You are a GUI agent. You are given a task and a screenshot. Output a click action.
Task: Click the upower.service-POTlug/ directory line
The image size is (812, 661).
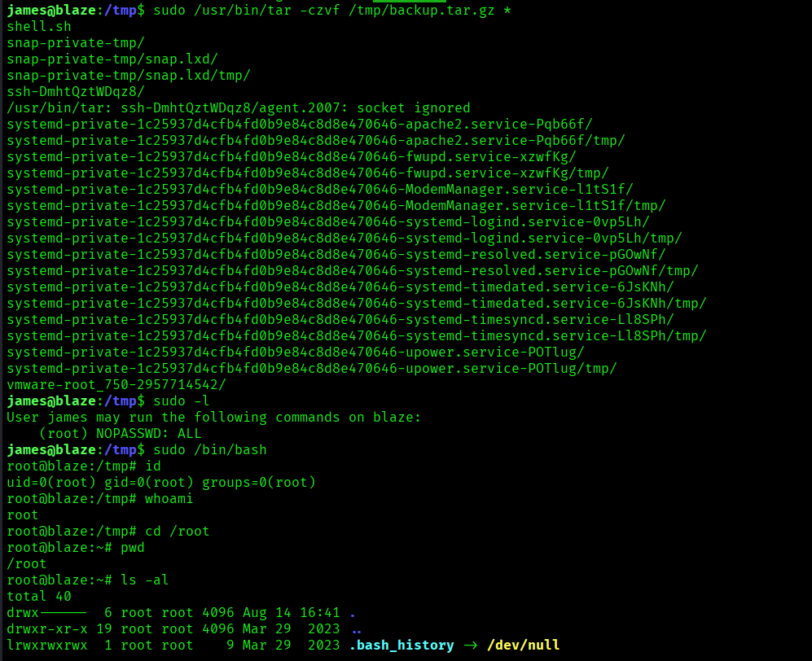pyautogui.click(x=295, y=352)
